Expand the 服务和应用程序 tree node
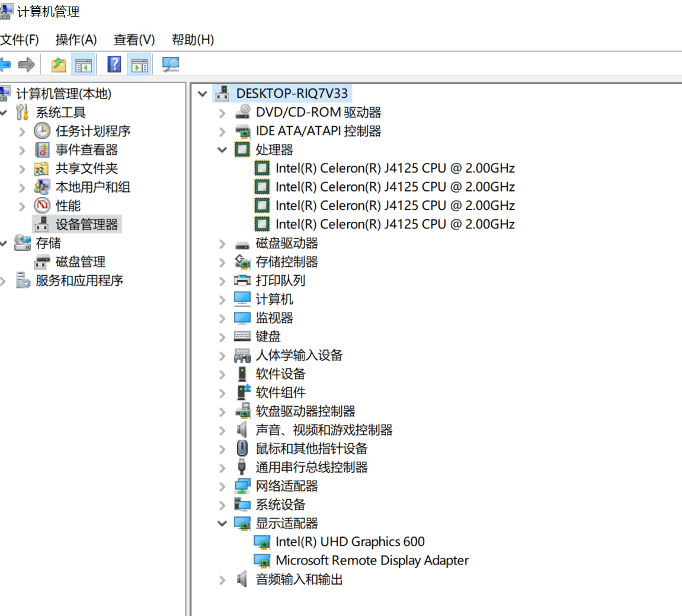This screenshot has height=616, width=682. pos(3,281)
